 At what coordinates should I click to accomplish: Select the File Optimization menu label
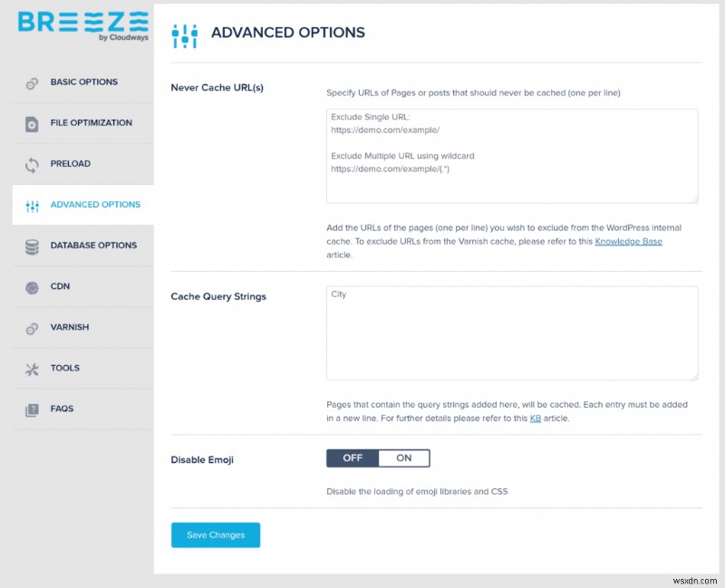(x=92, y=123)
